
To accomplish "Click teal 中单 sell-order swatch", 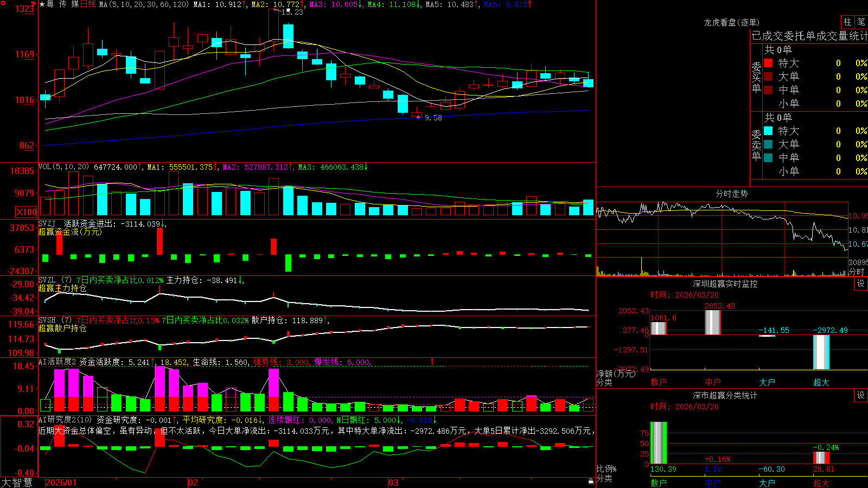I will tap(768, 158).
